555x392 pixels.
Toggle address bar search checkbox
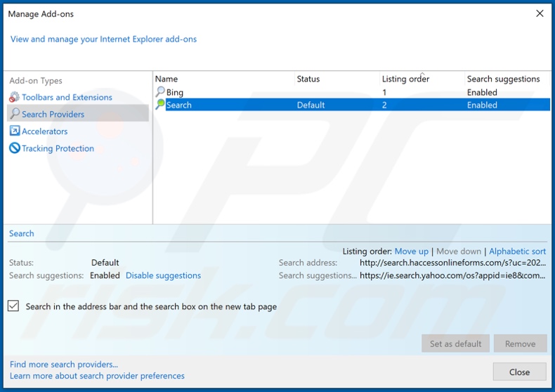tap(13, 306)
